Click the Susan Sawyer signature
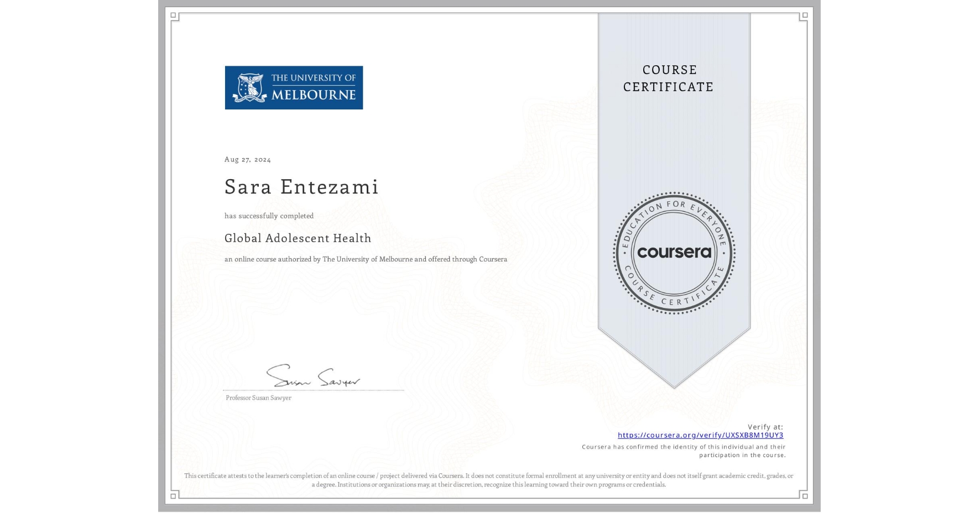The height and width of the screenshot is (513, 980). pyautogui.click(x=313, y=376)
